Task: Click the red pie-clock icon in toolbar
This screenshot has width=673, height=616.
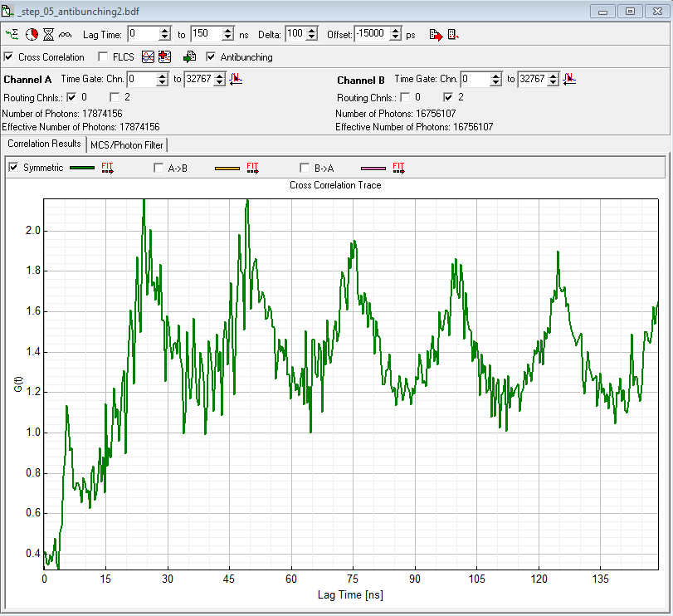Action: pos(32,34)
